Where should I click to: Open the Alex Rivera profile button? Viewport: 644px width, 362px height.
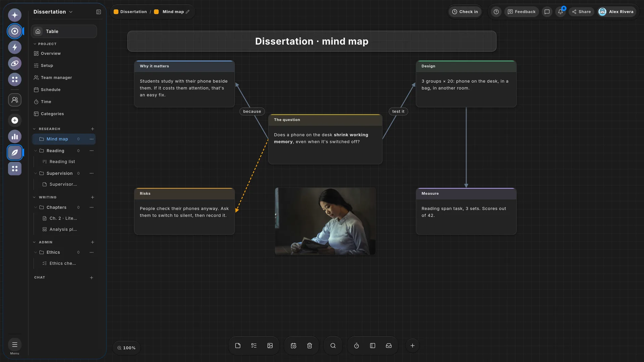tap(616, 12)
